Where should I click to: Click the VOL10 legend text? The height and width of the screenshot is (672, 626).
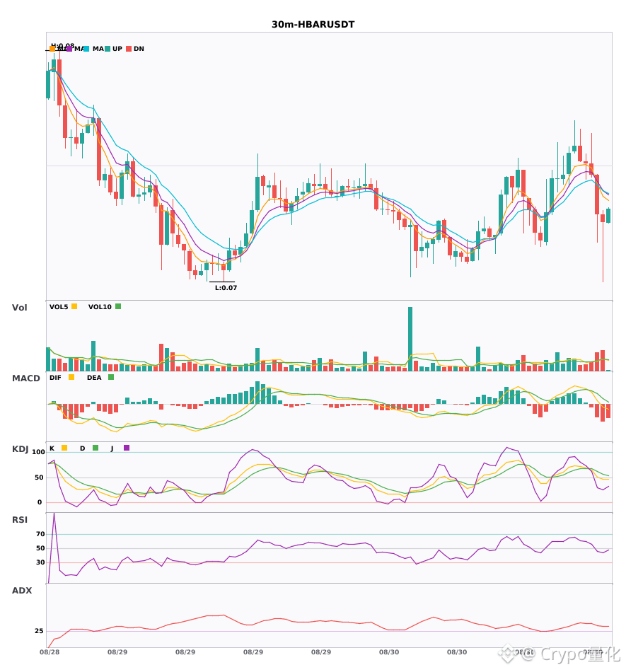pyautogui.click(x=100, y=307)
